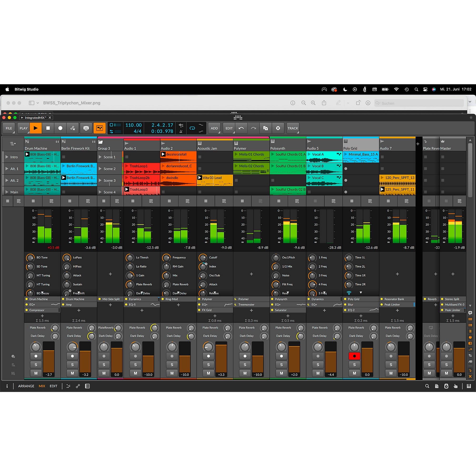Launch Scene 3 in Group 3
The width and height of the screenshot is (476, 476).
[x=100, y=180]
